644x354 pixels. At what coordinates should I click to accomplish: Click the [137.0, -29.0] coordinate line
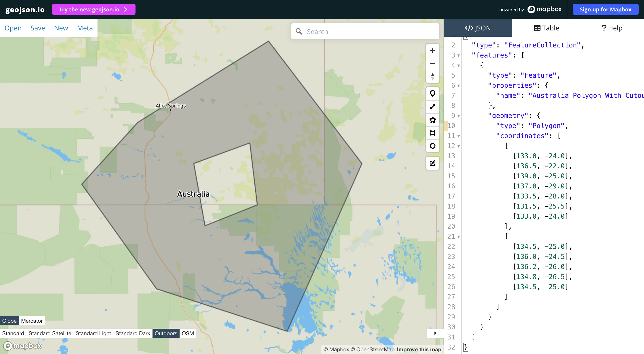click(x=542, y=186)
